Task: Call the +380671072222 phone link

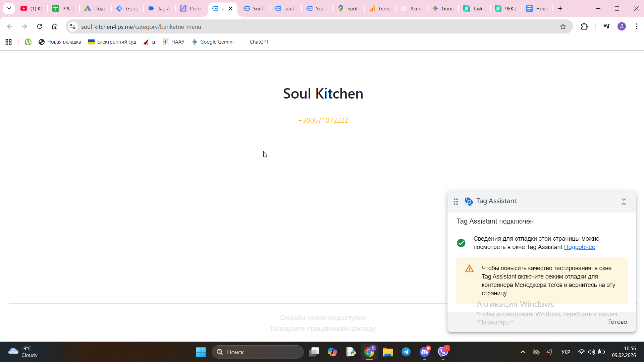Action: pyautogui.click(x=323, y=120)
